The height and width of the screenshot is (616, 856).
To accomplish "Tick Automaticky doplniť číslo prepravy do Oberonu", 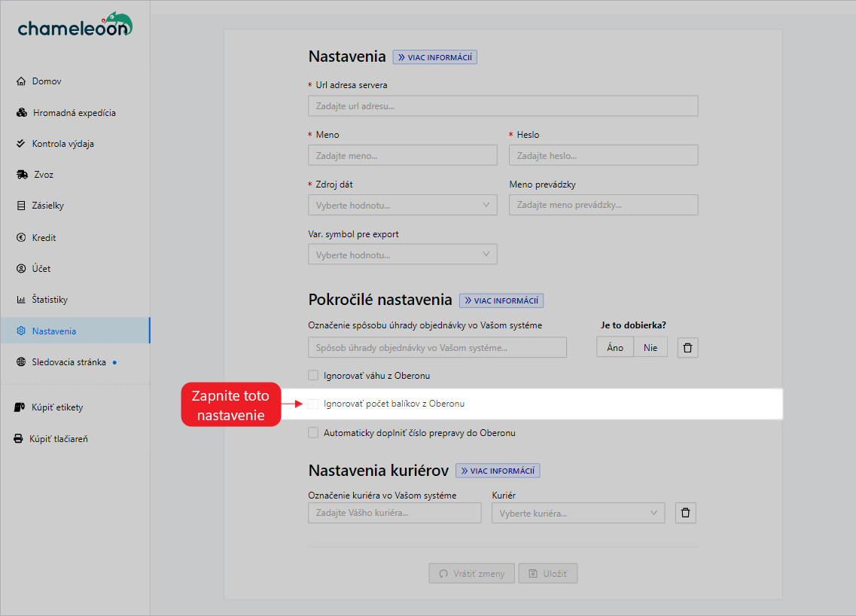I will [x=313, y=433].
